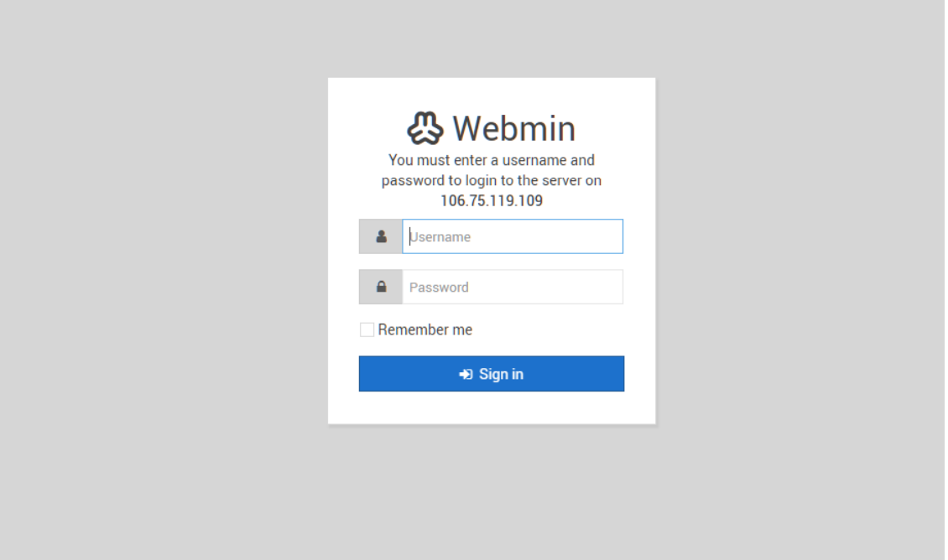Submit login with the blue Sign in button
The width and height of the screenshot is (948, 560).
pyautogui.click(x=492, y=373)
